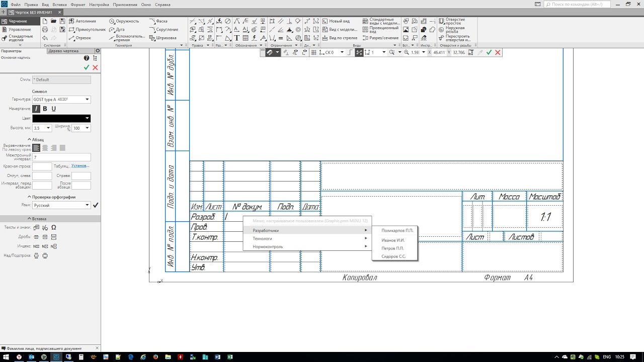The image size is (644, 362).
Task: Switch to Дерево чертежа tab
Action: click(x=70, y=51)
